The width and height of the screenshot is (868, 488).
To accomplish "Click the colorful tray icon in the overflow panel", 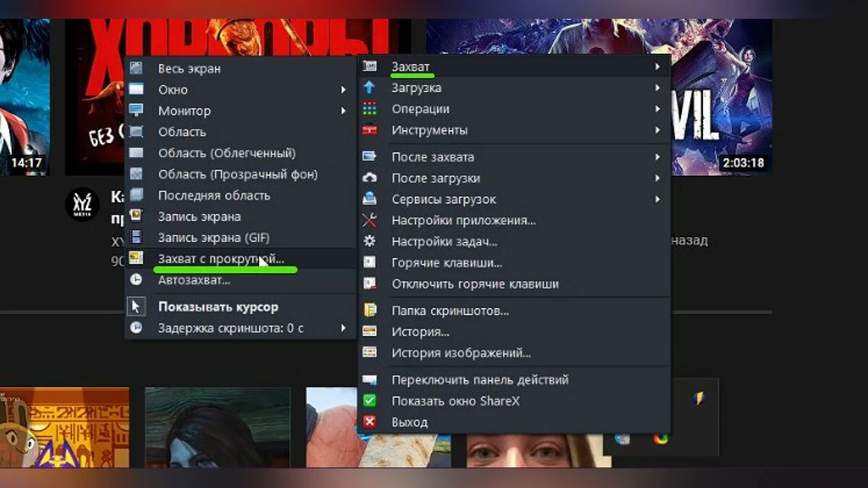I will (x=660, y=437).
